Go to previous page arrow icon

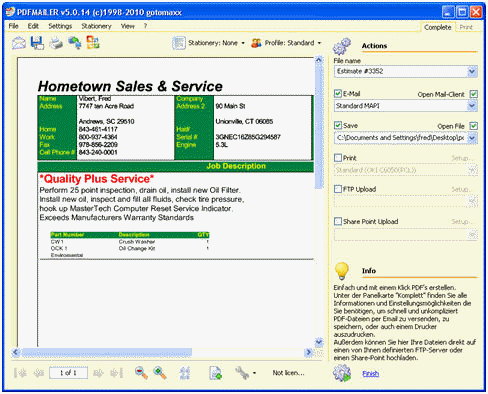(x=39, y=373)
